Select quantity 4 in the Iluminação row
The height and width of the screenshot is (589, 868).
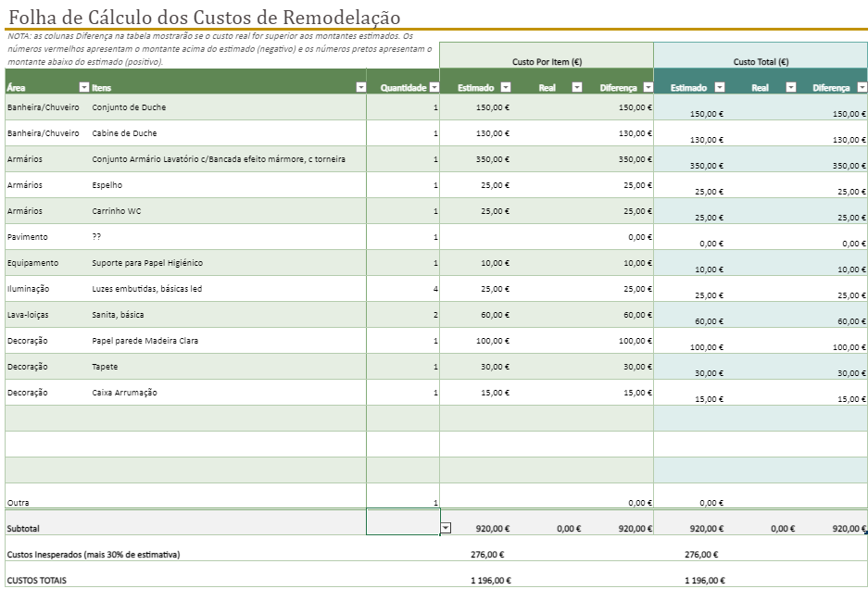[x=403, y=288]
